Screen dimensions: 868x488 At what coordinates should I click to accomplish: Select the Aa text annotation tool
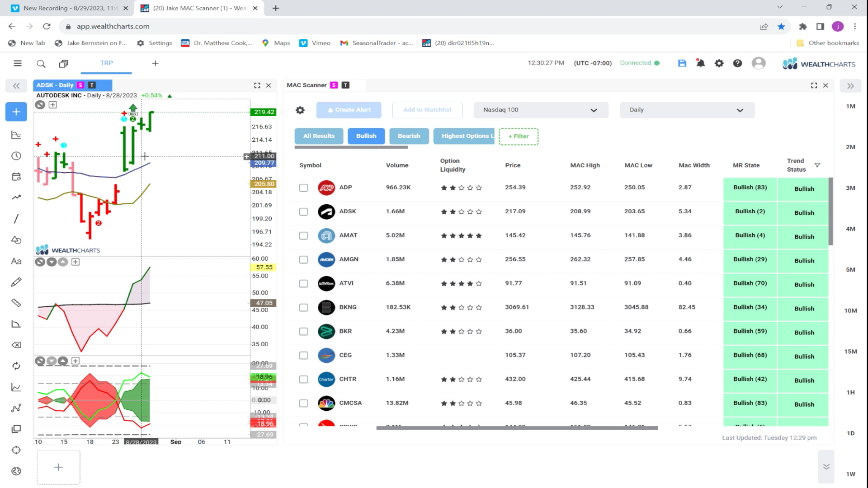pyautogui.click(x=16, y=261)
